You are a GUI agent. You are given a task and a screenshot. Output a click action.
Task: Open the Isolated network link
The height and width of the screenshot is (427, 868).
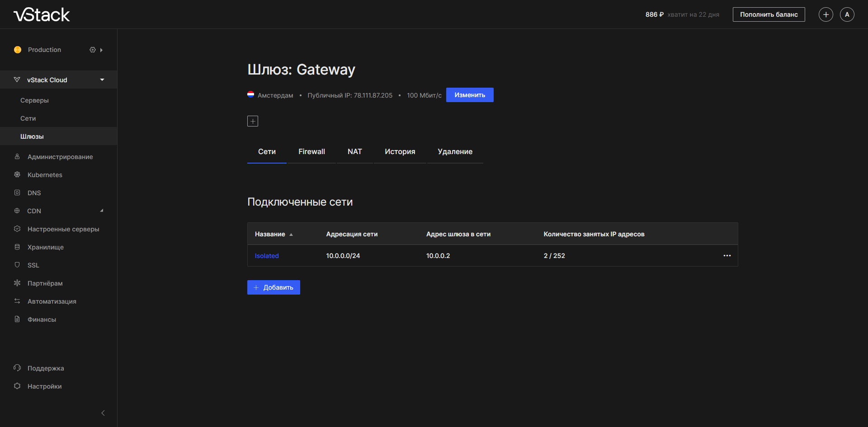(x=267, y=256)
